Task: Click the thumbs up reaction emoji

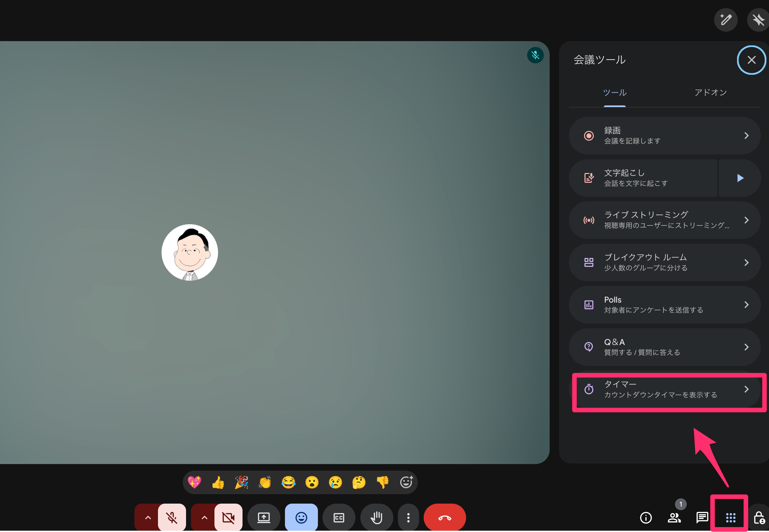Action: (218, 482)
